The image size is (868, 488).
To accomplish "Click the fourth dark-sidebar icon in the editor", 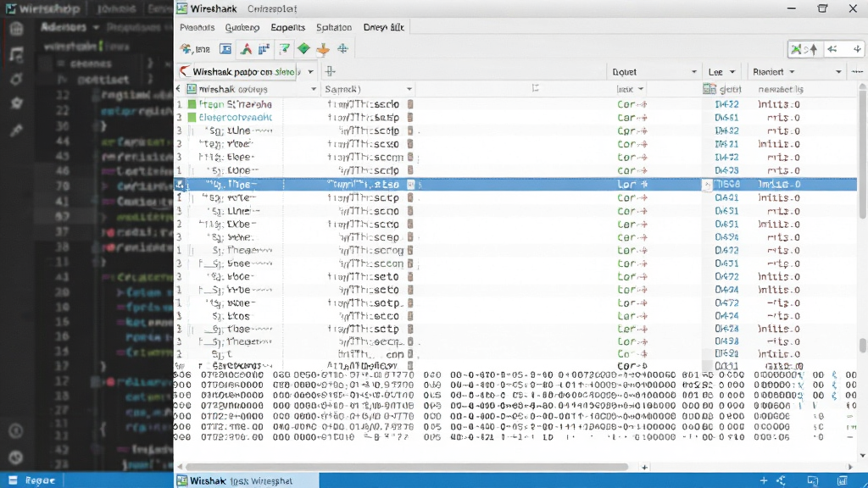I will pyautogui.click(x=16, y=103).
